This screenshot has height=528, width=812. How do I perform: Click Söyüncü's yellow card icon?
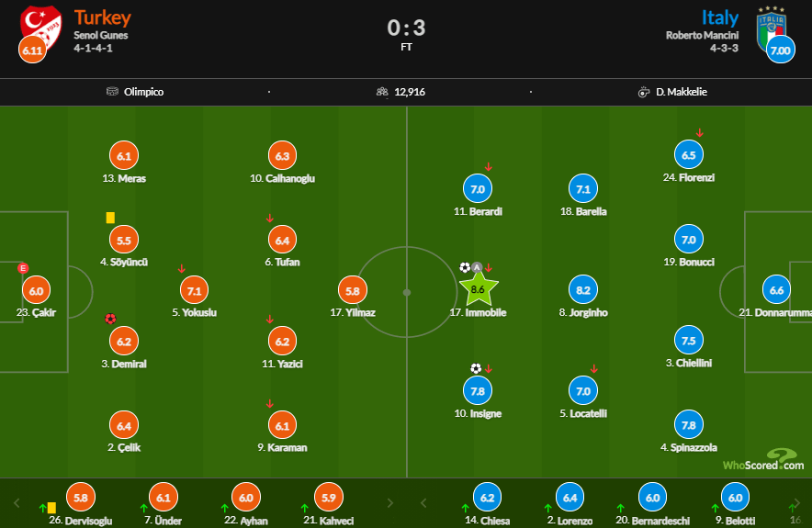(x=110, y=218)
